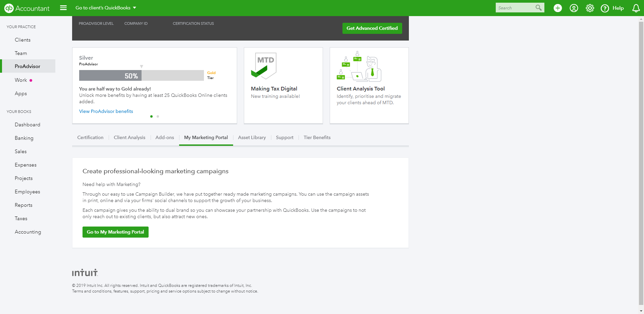Open Team in the sidebar

[21, 53]
